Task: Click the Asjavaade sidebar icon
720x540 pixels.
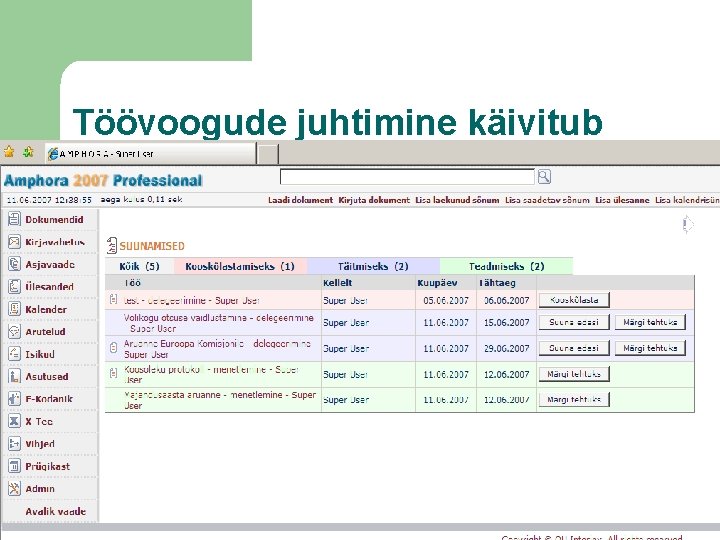Action: tap(14, 264)
